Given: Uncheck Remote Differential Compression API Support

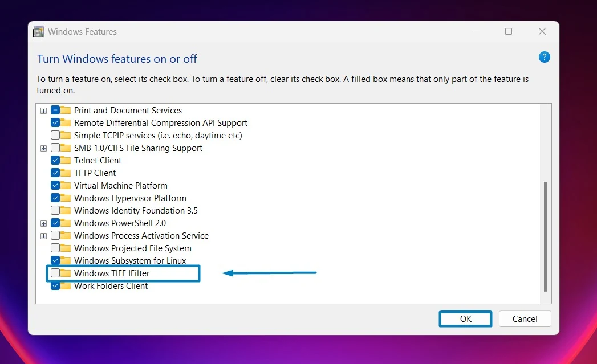Looking at the screenshot, I should coord(55,122).
